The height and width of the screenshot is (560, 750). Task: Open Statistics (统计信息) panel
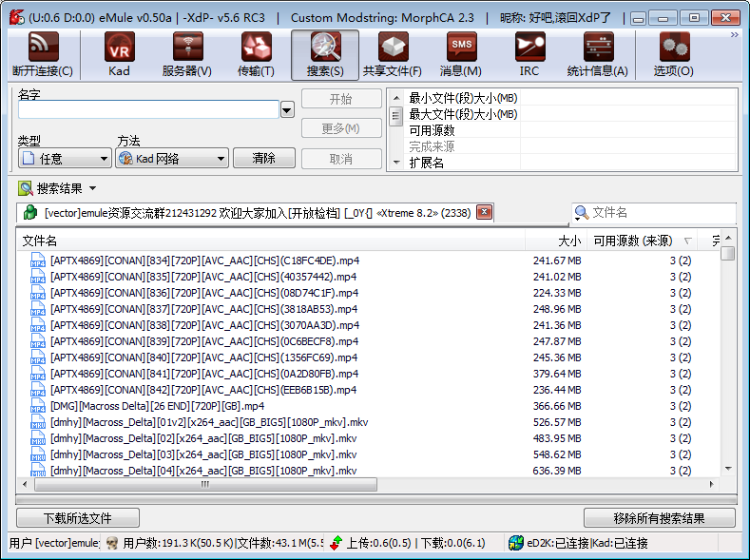597,54
